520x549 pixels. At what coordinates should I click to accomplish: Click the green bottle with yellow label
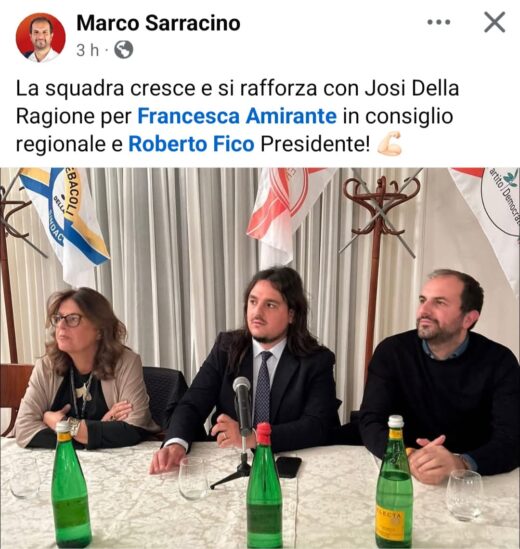tap(394, 483)
